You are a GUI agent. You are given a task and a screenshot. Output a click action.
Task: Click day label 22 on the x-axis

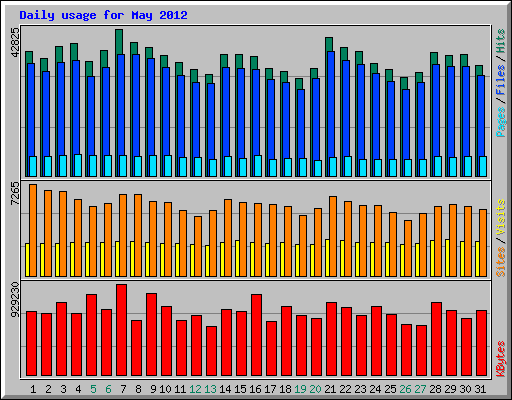tap(345, 389)
